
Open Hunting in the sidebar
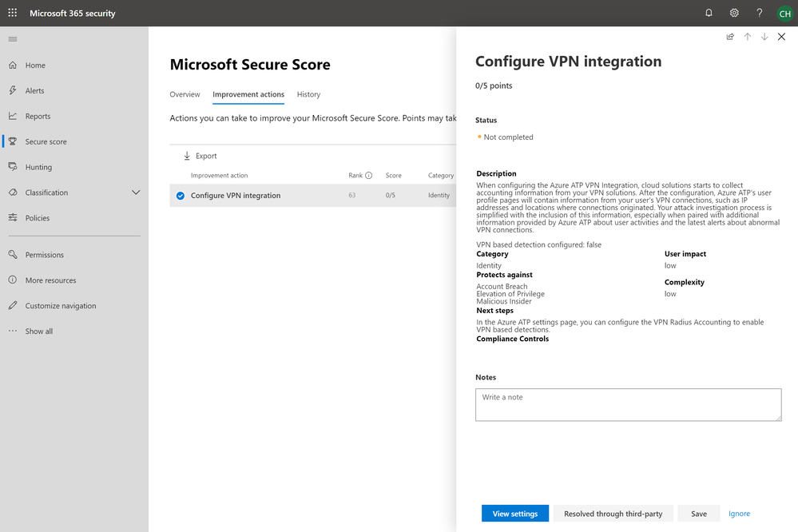(x=38, y=167)
